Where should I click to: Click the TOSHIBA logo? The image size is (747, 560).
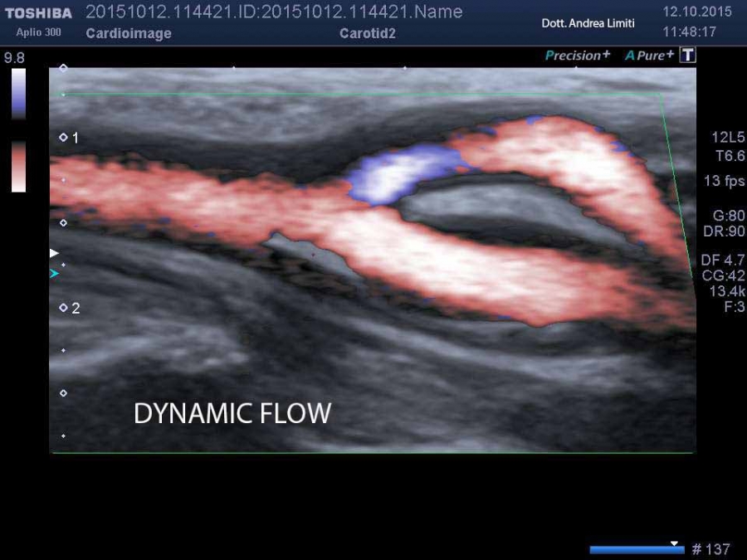38,13
